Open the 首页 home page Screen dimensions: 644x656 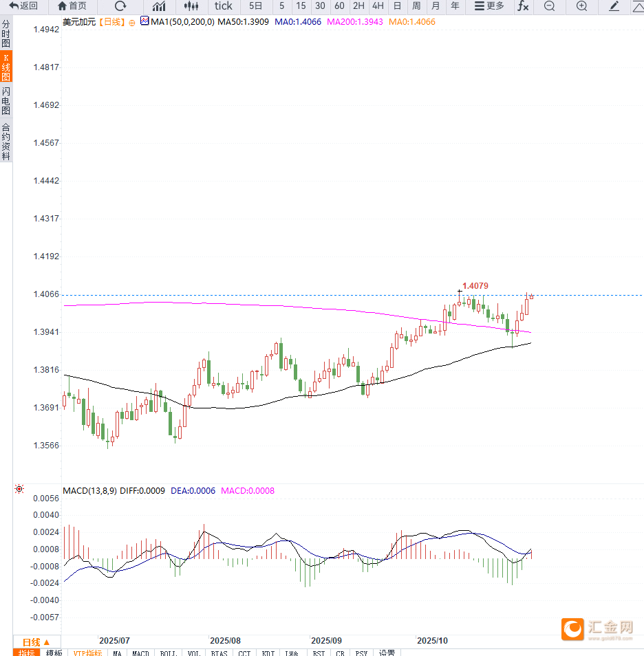[72, 6]
